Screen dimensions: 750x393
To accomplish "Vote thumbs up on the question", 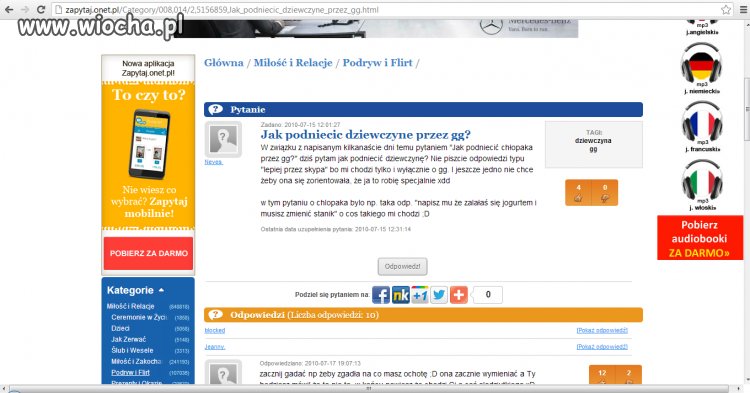I will pyautogui.click(x=578, y=193).
